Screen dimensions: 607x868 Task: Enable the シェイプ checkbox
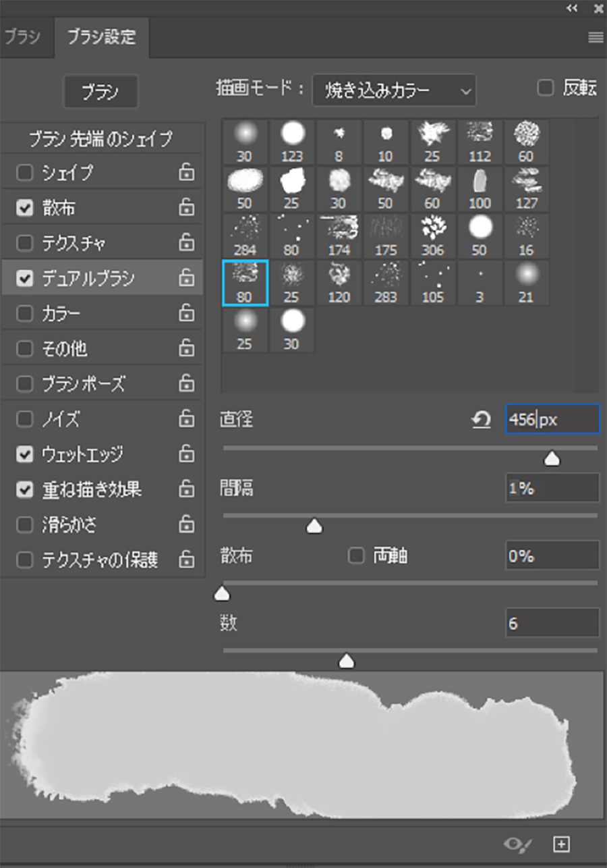point(24,173)
